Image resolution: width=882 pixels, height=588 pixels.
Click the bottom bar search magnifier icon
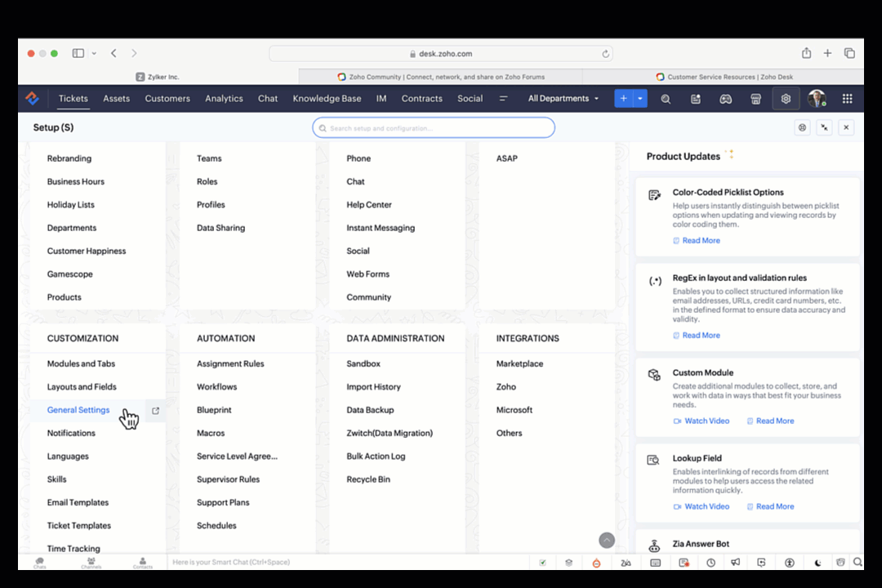[x=857, y=562]
